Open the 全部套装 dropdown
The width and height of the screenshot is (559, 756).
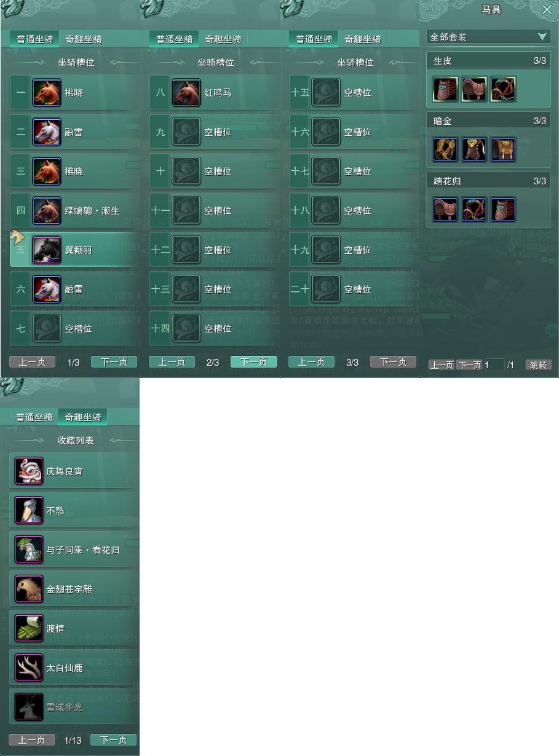[x=488, y=37]
